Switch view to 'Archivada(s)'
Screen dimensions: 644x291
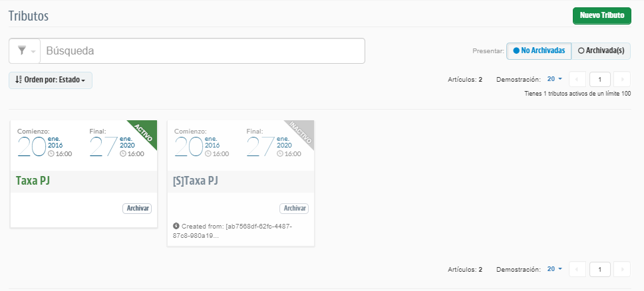[x=601, y=50]
